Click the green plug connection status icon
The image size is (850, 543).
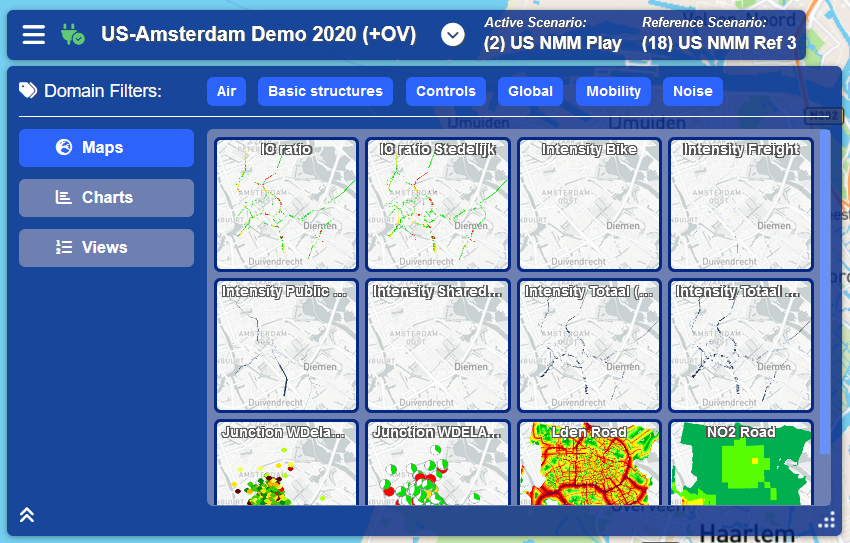tap(73, 34)
